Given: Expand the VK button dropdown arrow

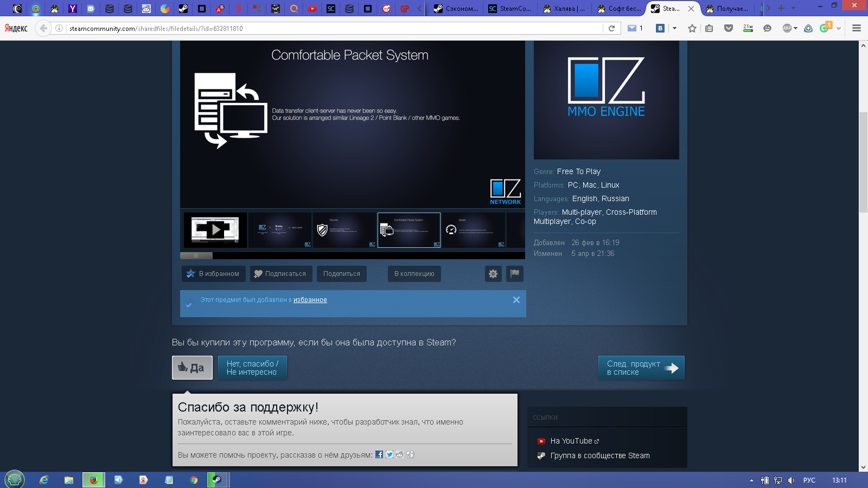Looking at the screenshot, I should pyautogui.click(x=674, y=28).
